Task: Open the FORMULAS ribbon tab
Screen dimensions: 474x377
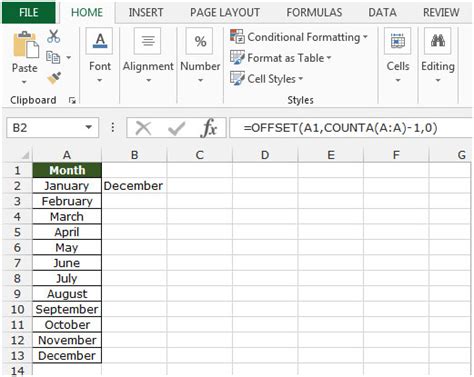Action: 314,12
